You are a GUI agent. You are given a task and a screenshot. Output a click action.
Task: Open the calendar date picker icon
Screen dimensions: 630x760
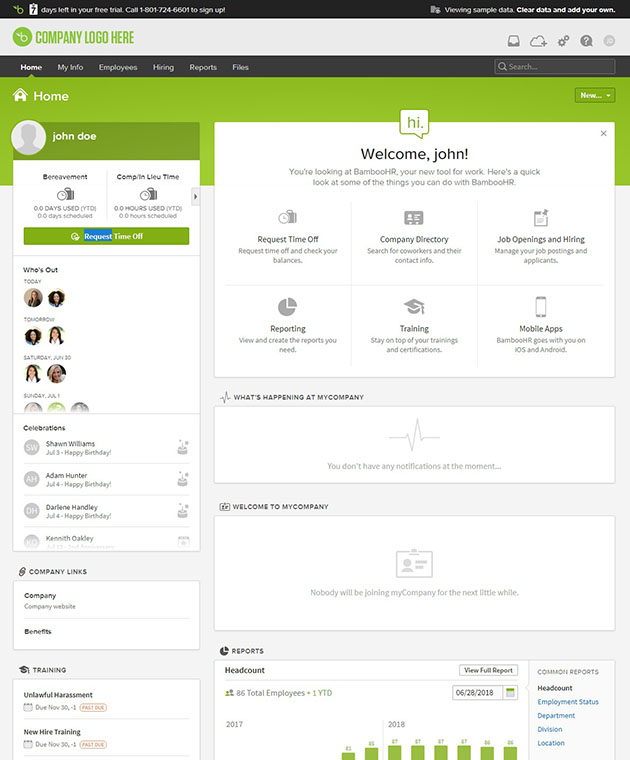coord(510,693)
